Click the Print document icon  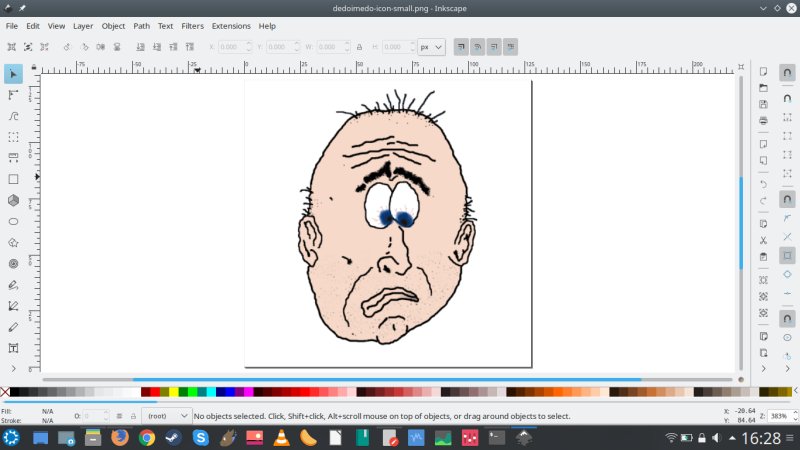[763, 121]
